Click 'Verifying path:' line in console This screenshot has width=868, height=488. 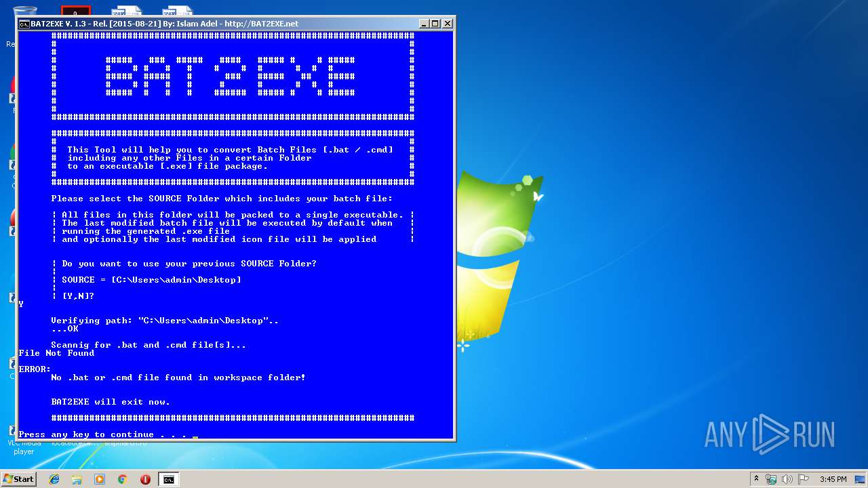(x=165, y=321)
